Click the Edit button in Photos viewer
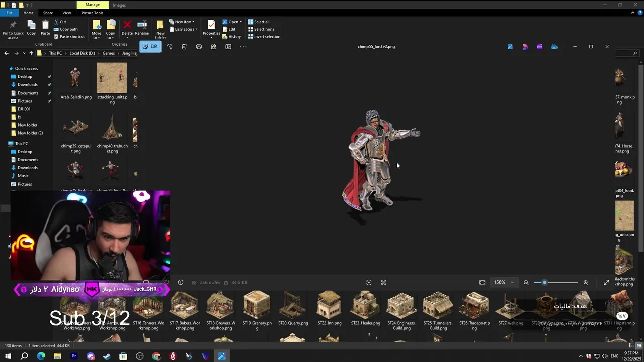The height and width of the screenshot is (362, 644). coord(150,46)
